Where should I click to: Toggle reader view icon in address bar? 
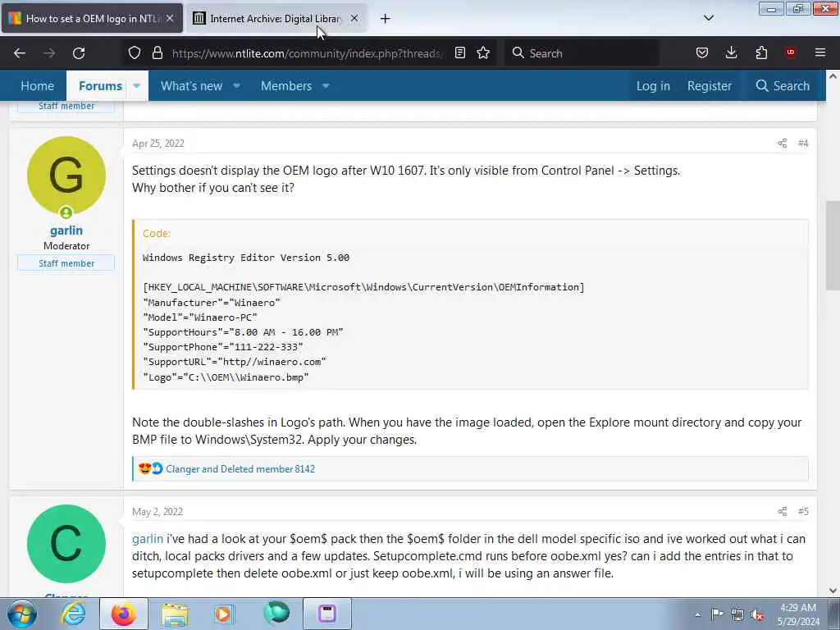click(x=459, y=52)
